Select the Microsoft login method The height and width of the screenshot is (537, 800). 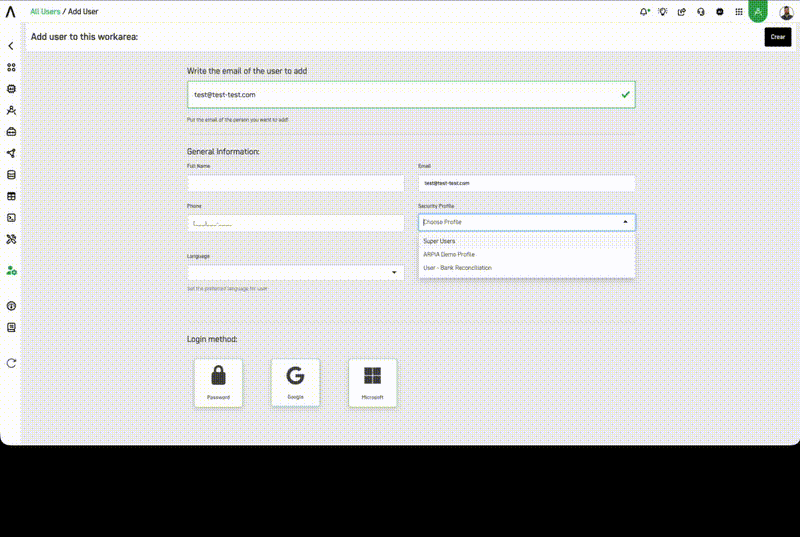tap(372, 383)
